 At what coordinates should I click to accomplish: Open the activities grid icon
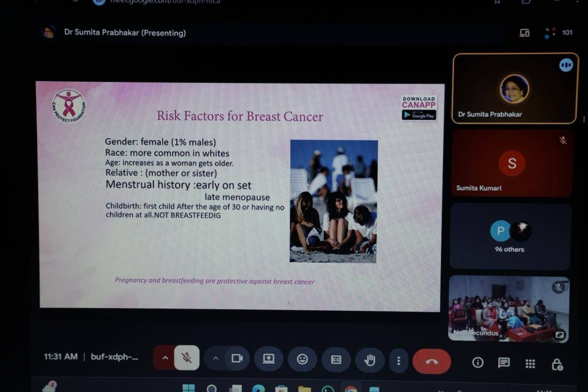click(x=530, y=364)
